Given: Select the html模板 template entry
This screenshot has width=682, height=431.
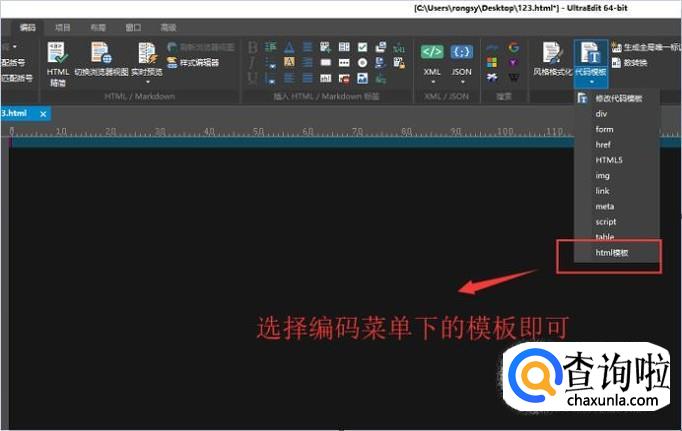Looking at the screenshot, I should [617, 253].
